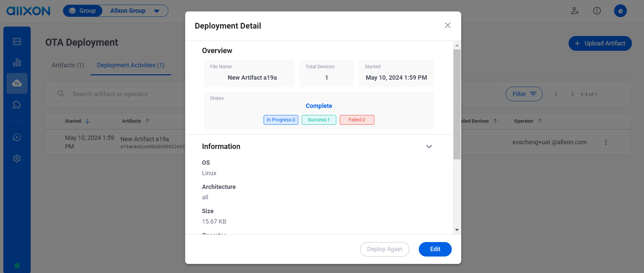Close the Deployment Detail dialog
Viewport: 644px width, 273px height.
[x=448, y=25]
